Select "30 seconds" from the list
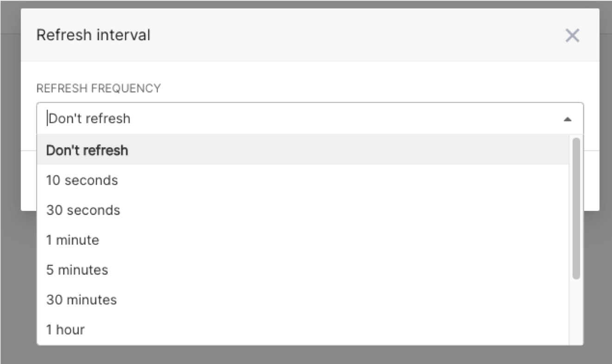This screenshot has height=364, width=612. (84, 210)
